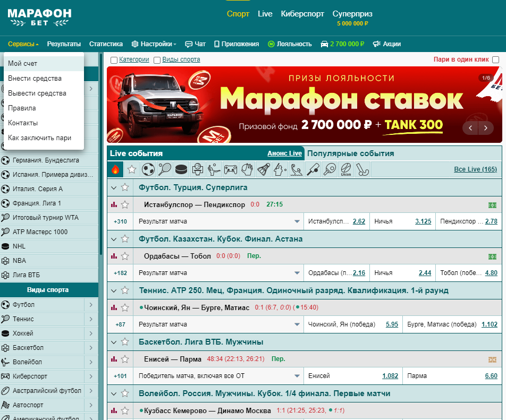Choose Мой счет from Сервисы menu

point(44,64)
